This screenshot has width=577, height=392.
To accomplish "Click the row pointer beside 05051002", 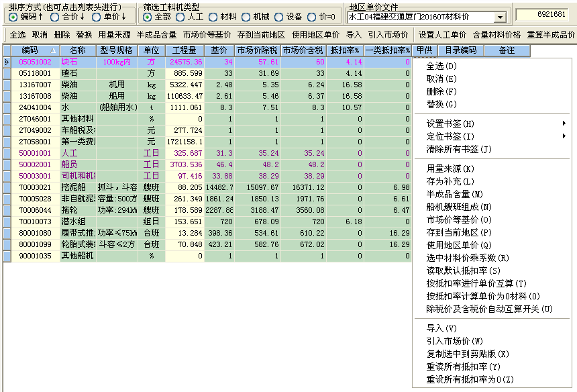I will coord(7,62).
